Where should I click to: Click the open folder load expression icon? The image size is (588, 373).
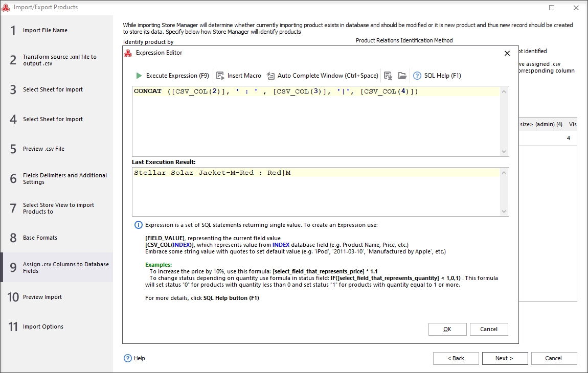tap(402, 76)
